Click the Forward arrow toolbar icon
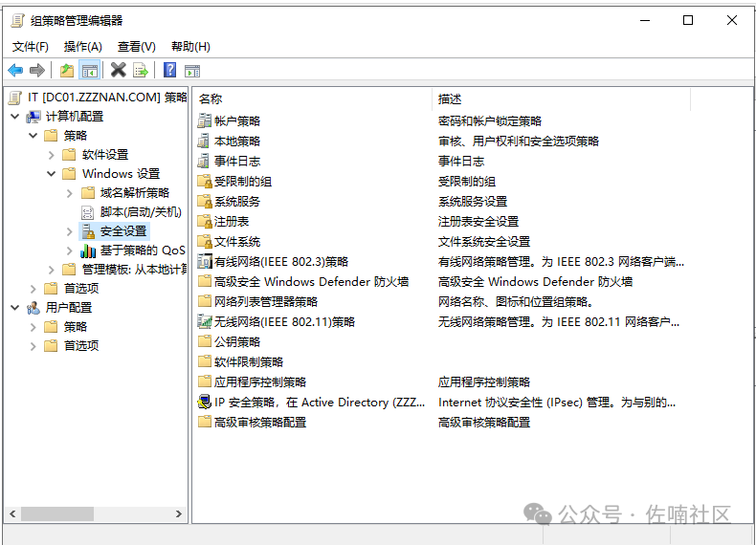 37,71
